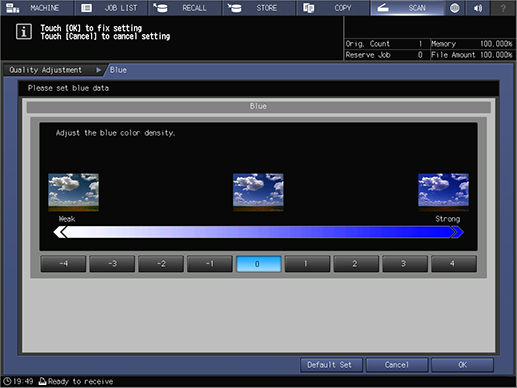
Task: Click the Orig. Count value
Action: coord(420,44)
